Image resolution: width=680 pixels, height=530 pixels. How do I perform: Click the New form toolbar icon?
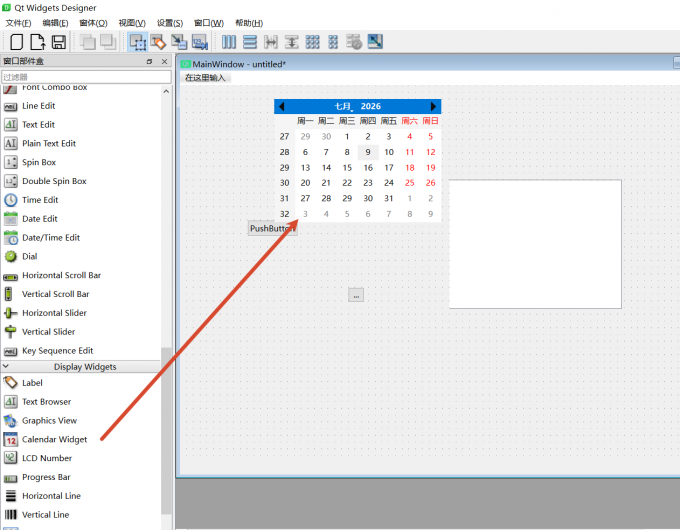[x=16, y=42]
